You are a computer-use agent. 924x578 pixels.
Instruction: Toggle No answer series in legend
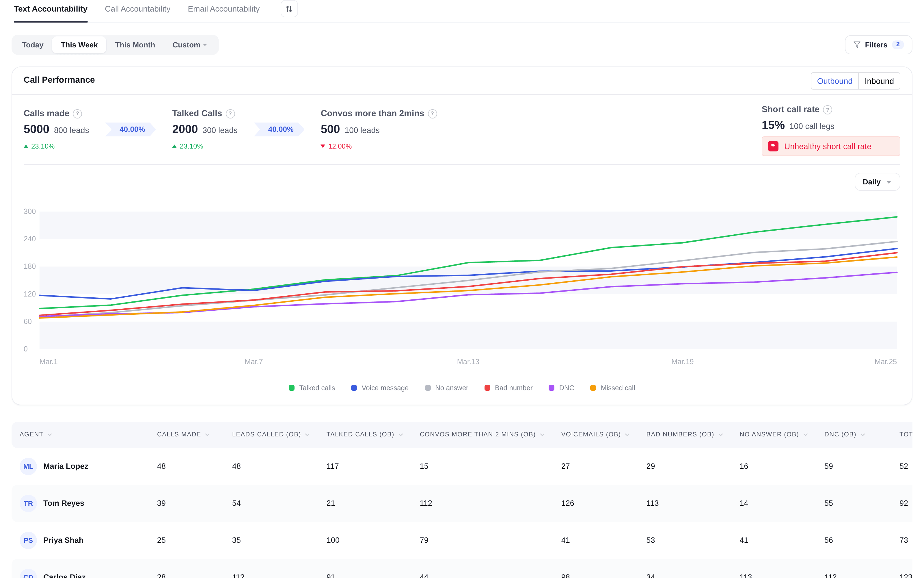click(x=446, y=388)
